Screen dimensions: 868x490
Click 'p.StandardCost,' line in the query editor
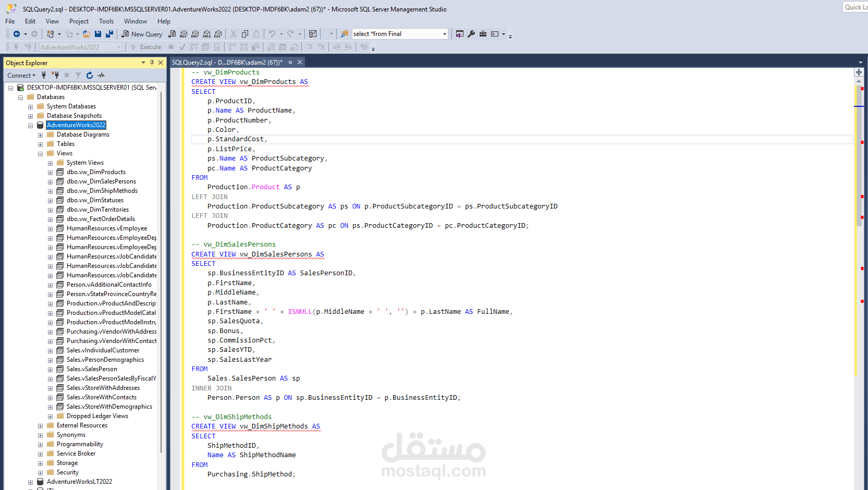coord(237,139)
